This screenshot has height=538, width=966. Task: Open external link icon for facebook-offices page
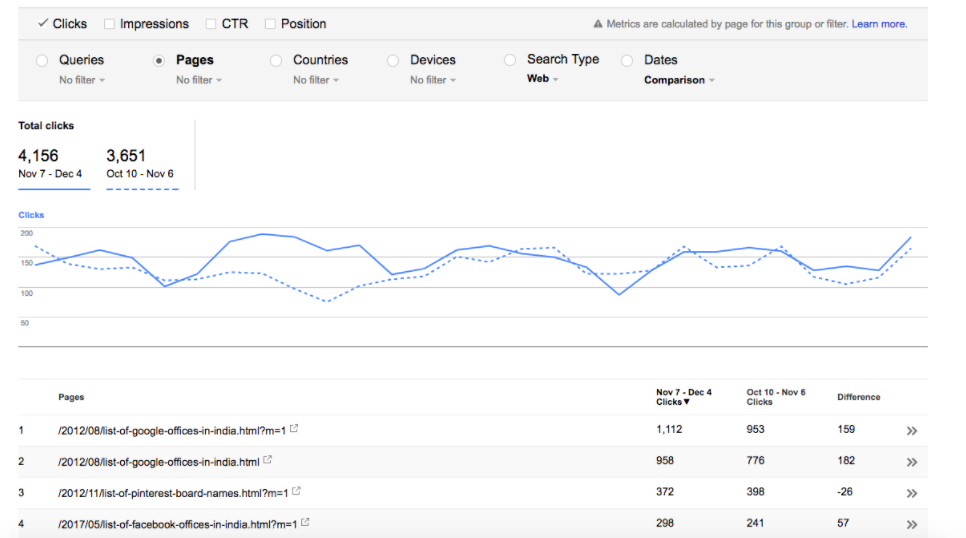coord(305,522)
